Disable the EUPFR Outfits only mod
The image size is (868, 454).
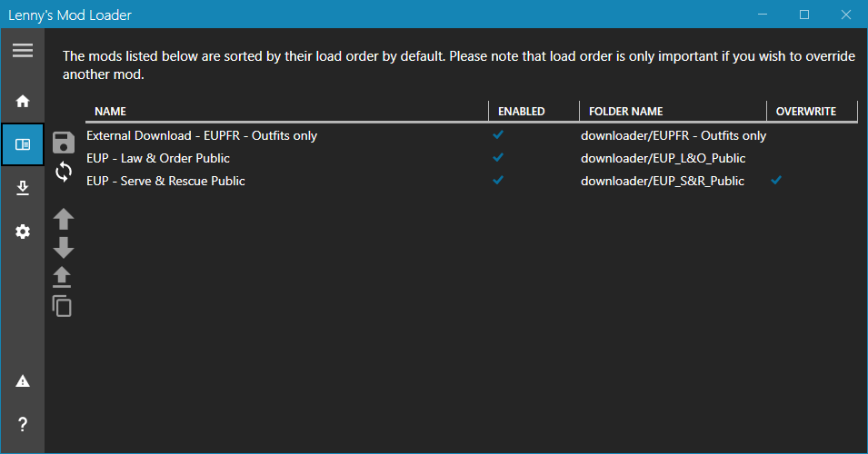coord(498,135)
